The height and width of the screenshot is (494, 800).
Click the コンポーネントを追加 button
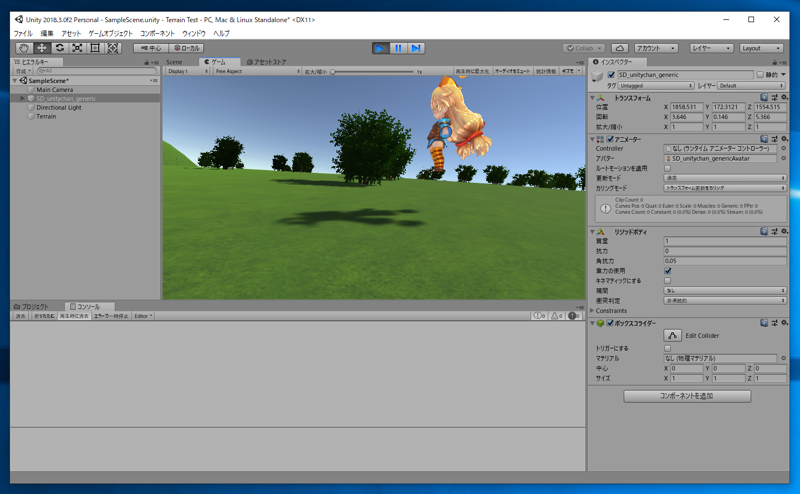(x=687, y=396)
